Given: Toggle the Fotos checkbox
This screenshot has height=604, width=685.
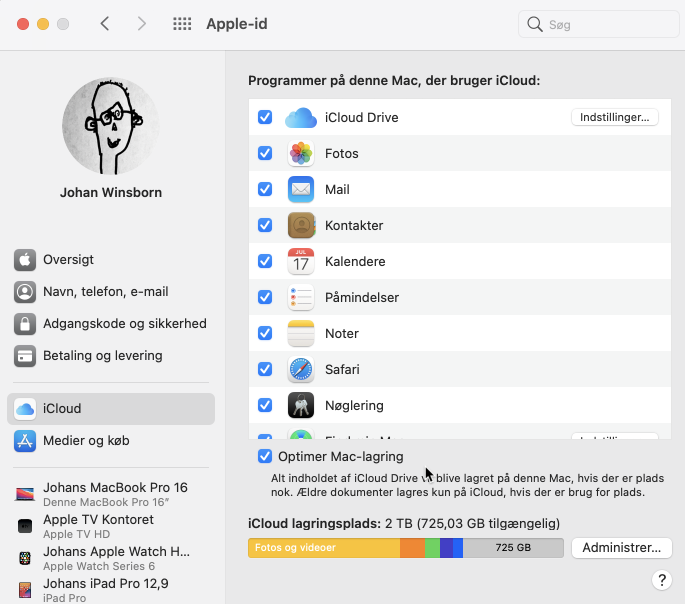Looking at the screenshot, I should coord(265,153).
